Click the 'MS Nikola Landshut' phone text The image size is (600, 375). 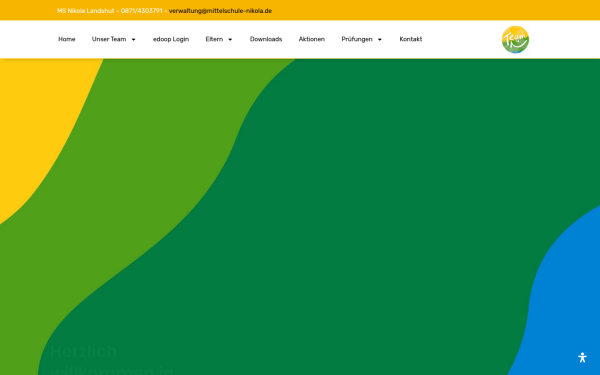click(x=110, y=11)
